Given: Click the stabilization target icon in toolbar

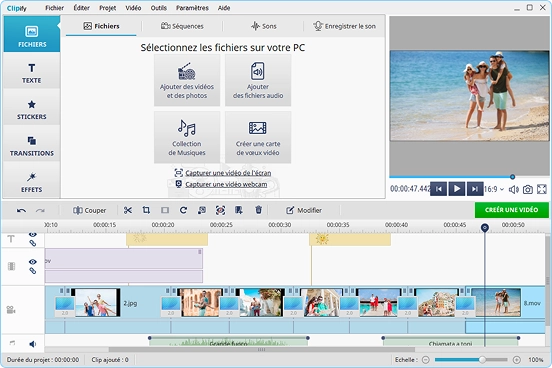Looking at the screenshot, I should (220, 210).
